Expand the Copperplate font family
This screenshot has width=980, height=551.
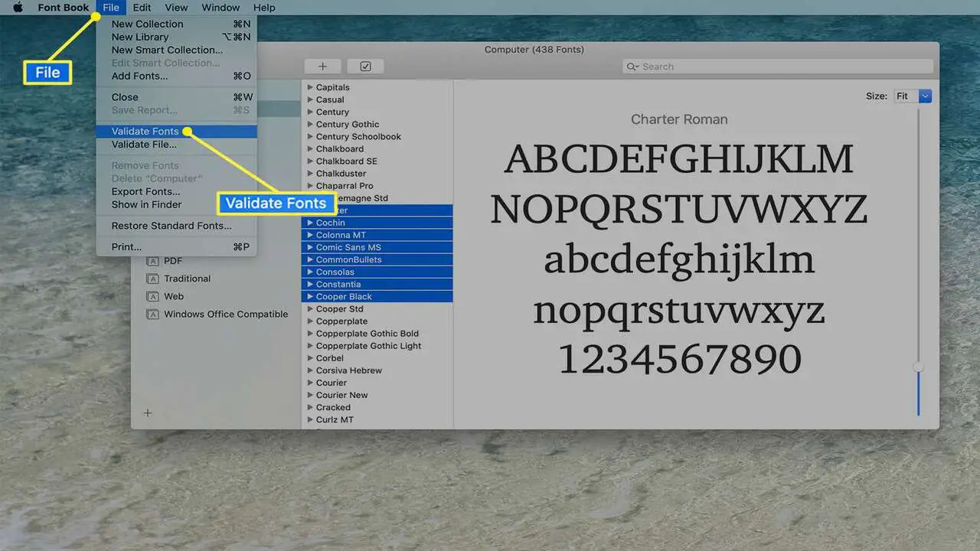310,321
